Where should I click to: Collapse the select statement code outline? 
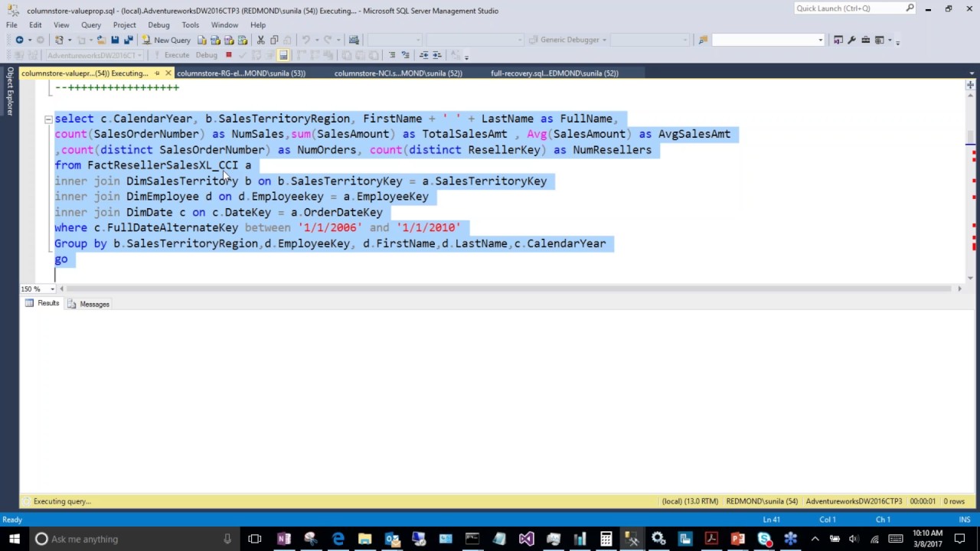click(x=48, y=119)
